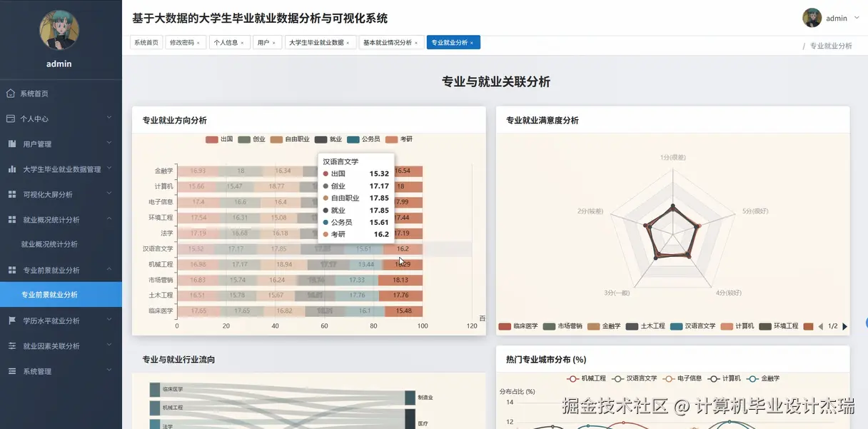The height and width of the screenshot is (429, 868).
Task: Click the flag icon for 学历水平就业分析
Action: 12,321
